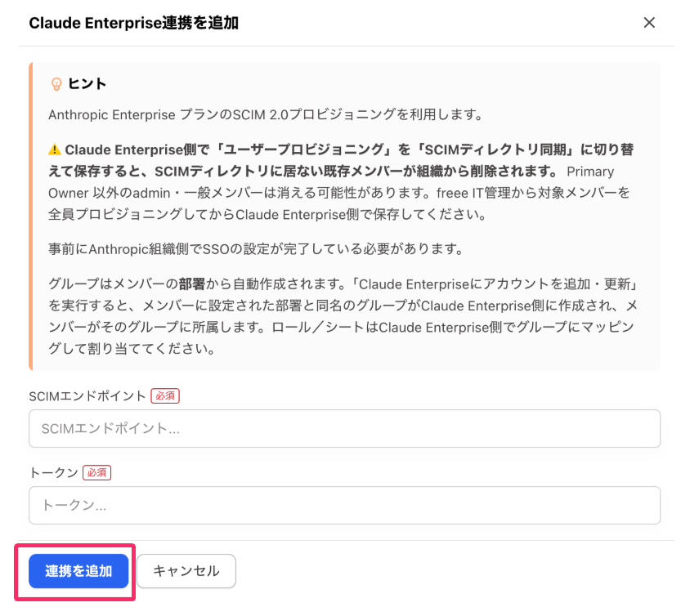The image size is (690, 616).
Task: Click the lightbulb ヒント icon
Action: (x=56, y=84)
